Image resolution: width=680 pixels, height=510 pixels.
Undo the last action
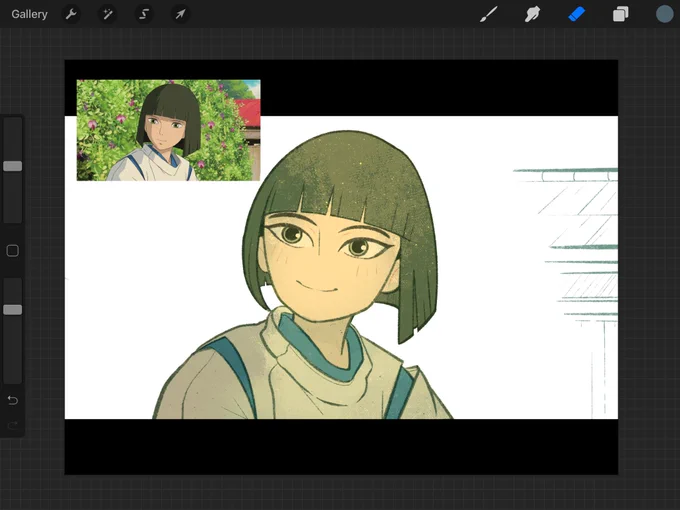(x=13, y=400)
